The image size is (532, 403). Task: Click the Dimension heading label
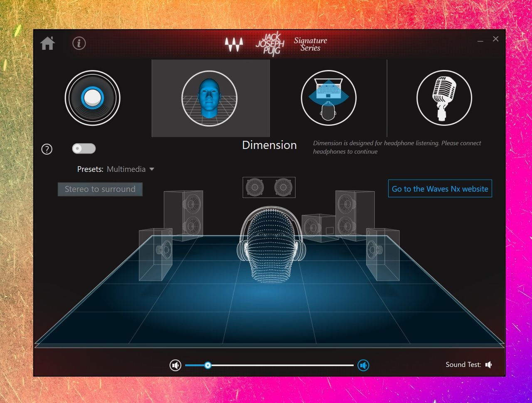[x=269, y=145]
